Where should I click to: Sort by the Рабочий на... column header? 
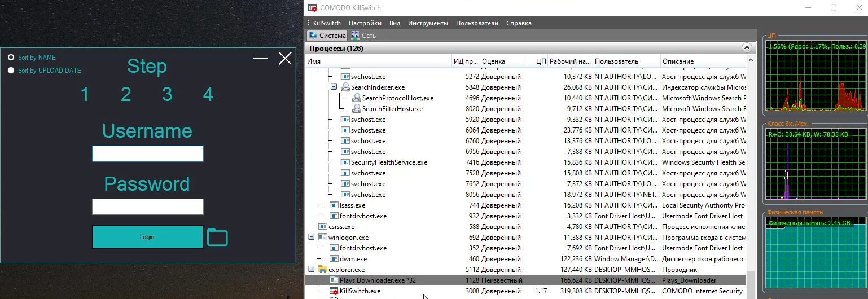(x=570, y=61)
